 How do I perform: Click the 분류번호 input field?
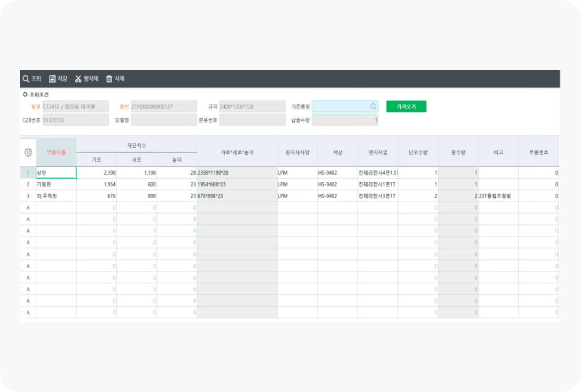click(252, 120)
